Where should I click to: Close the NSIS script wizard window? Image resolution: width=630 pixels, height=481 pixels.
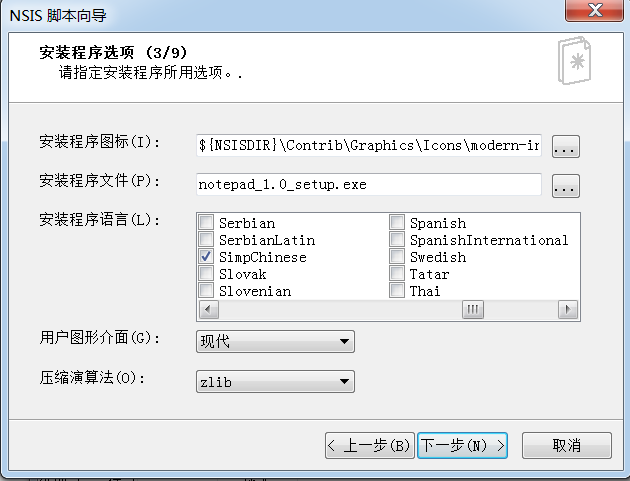pyautogui.click(x=595, y=10)
